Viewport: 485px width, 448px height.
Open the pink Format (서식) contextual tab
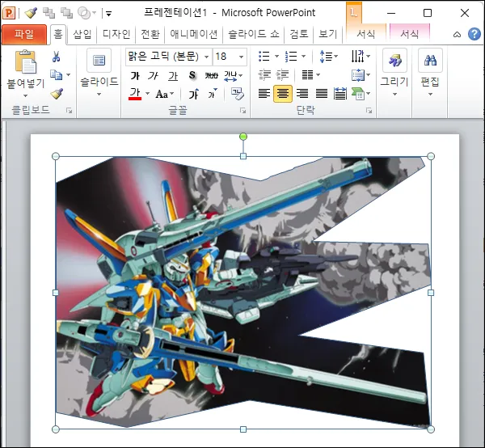tap(410, 34)
